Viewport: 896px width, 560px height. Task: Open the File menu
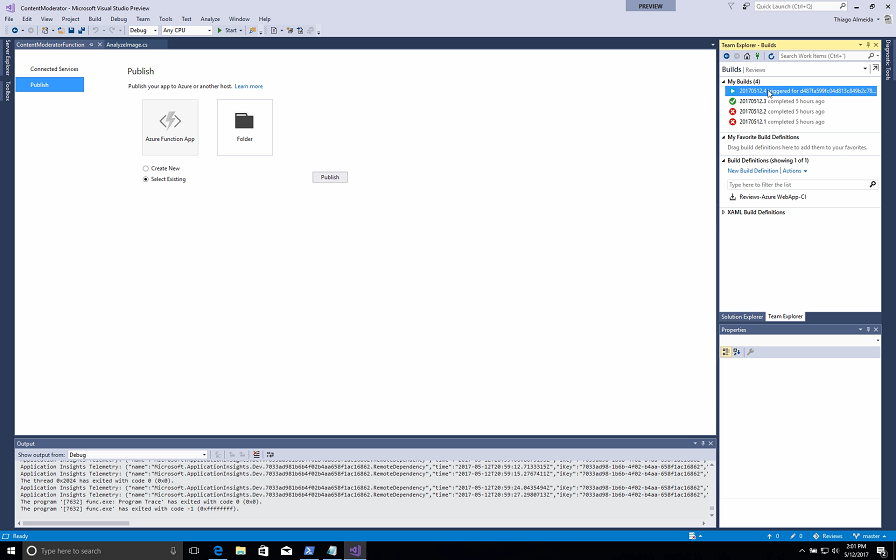[9, 19]
